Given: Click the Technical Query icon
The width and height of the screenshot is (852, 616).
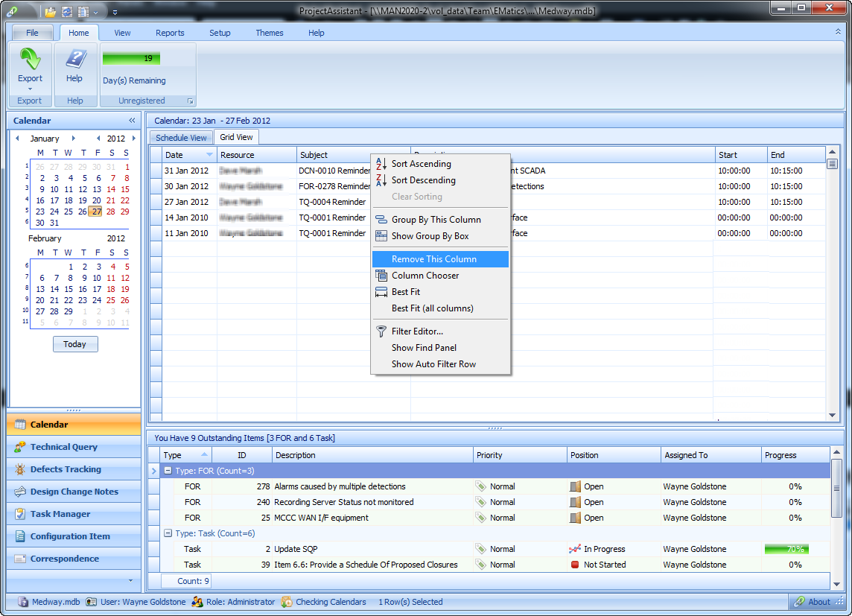Looking at the screenshot, I should tap(20, 446).
